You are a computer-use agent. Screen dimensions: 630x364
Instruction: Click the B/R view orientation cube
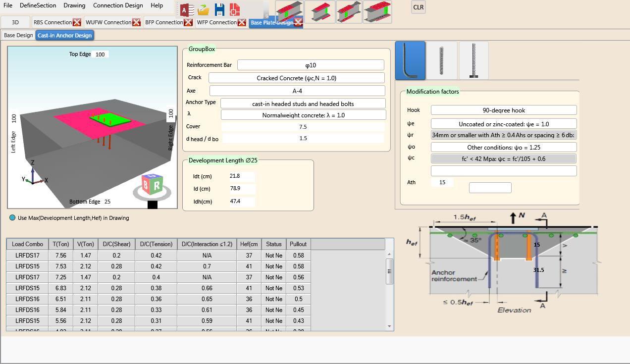tap(152, 185)
